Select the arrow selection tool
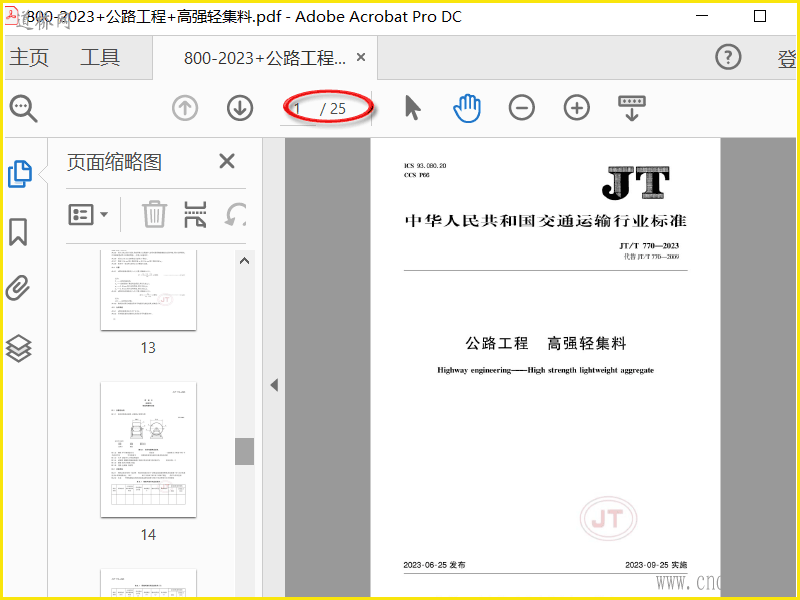The image size is (800, 600). click(x=412, y=108)
